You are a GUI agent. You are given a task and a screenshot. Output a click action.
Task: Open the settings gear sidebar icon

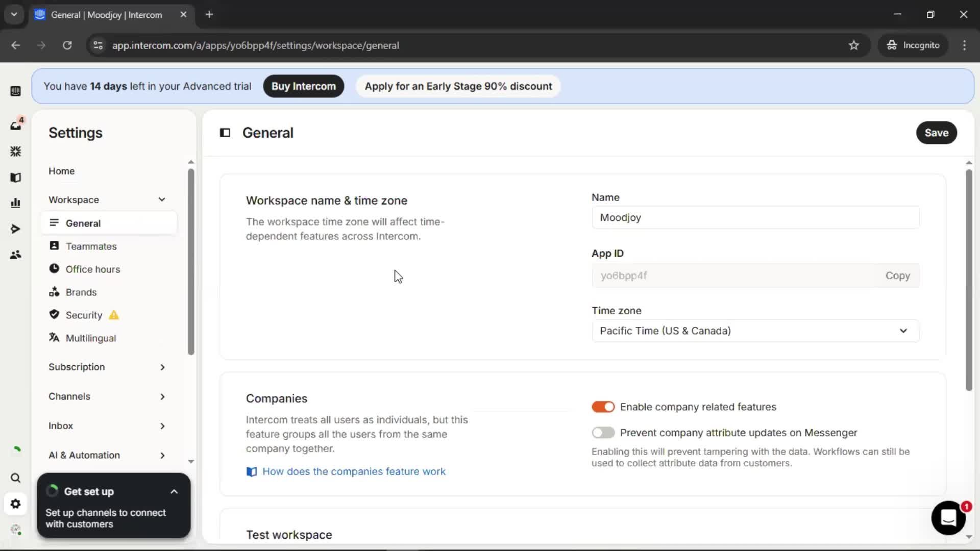(x=15, y=504)
